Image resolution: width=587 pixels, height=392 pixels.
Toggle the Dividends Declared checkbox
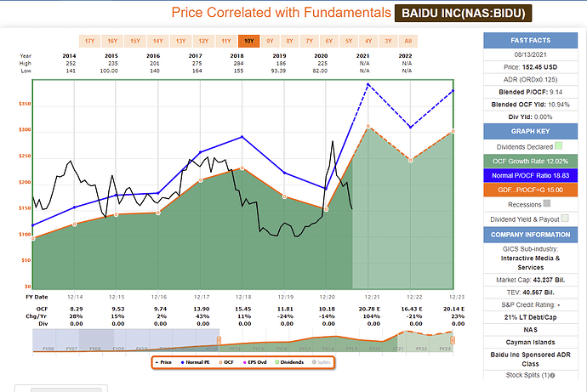click(x=558, y=146)
